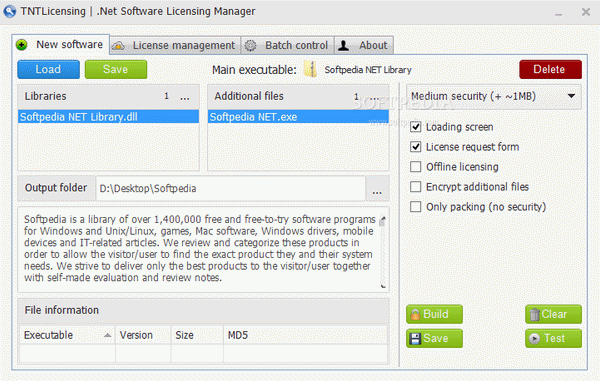Image resolution: width=600 pixels, height=381 pixels.
Task: Click the Executable column sort arrow
Action: click(x=108, y=335)
